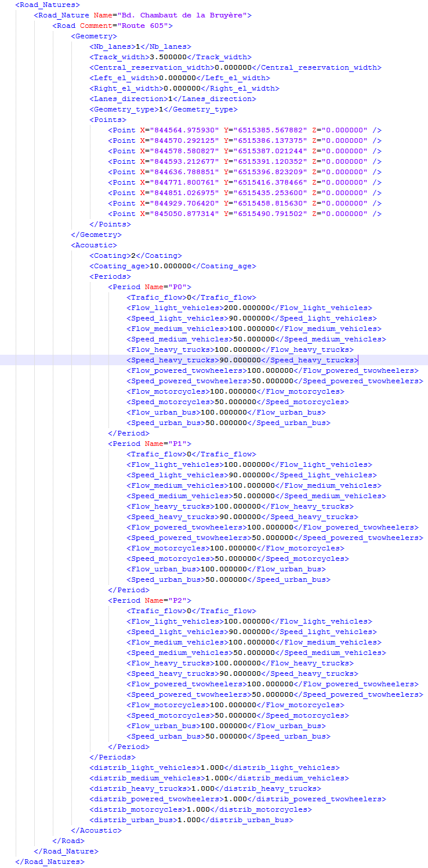Click the Period Name="P2" tag
Screen dimensions: 428x868
(150, 600)
